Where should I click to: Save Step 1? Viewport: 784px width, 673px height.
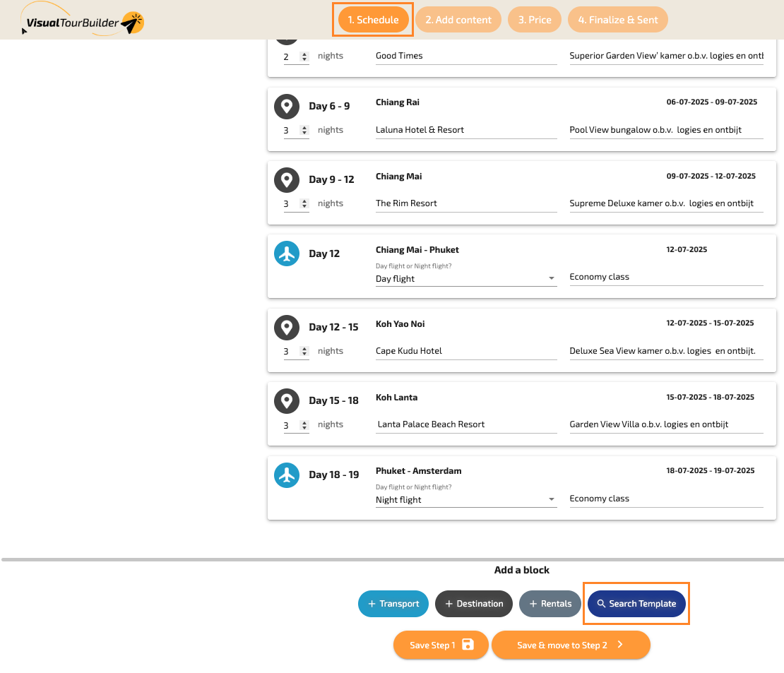[x=441, y=645]
